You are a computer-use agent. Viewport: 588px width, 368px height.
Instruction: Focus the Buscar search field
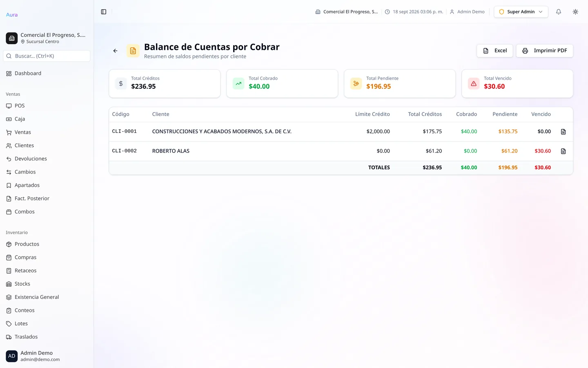click(47, 56)
